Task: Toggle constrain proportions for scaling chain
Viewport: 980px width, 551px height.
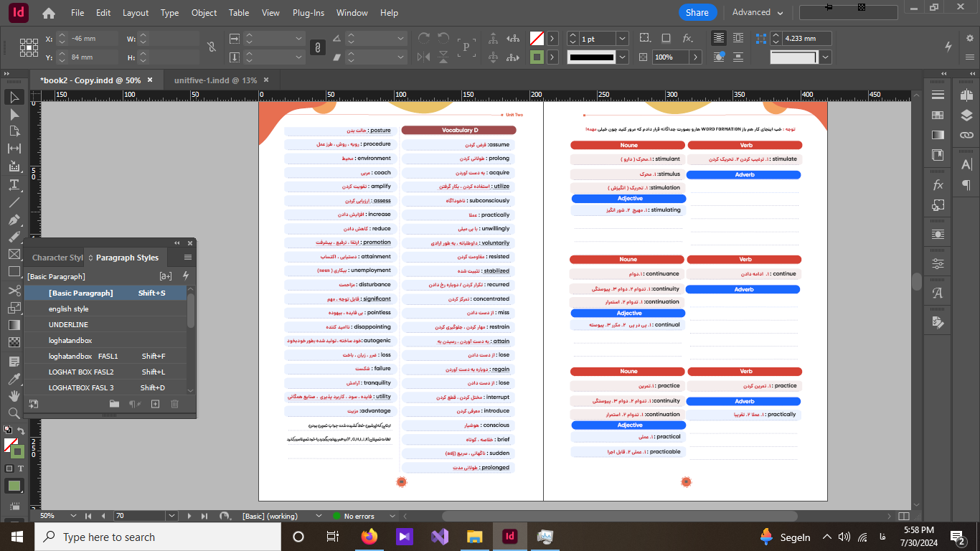Action: (316, 47)
